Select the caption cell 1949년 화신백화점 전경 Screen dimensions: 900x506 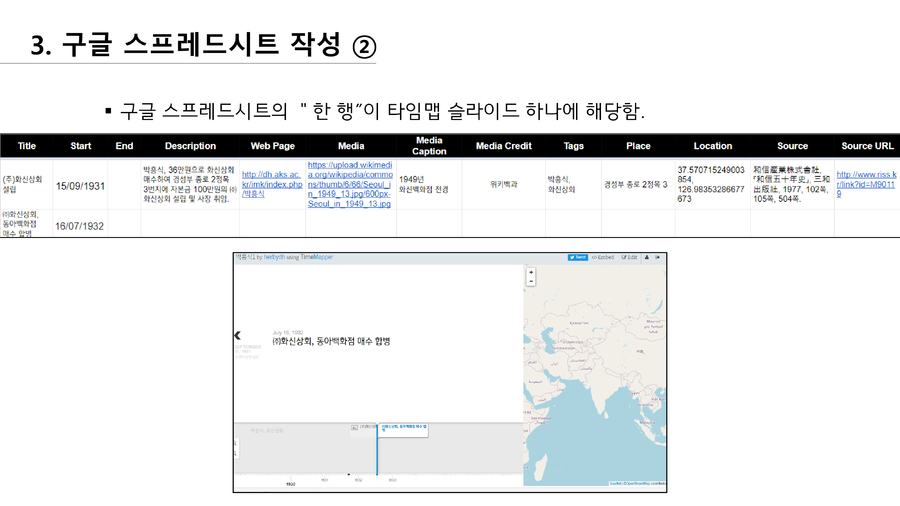pos(429,184)
